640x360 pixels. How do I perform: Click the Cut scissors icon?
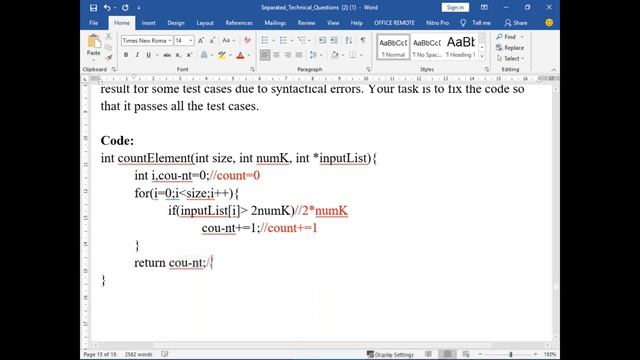[109, 36]
